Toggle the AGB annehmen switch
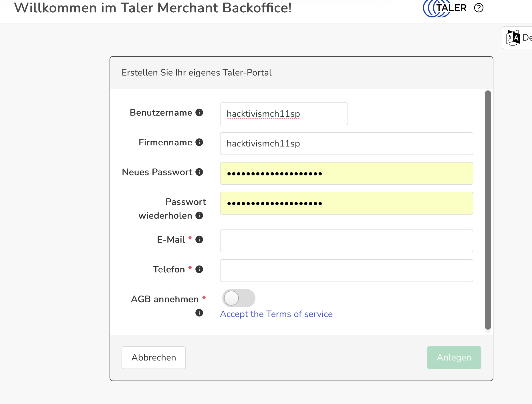Screen dimensions: 532x404 point(239,298)
